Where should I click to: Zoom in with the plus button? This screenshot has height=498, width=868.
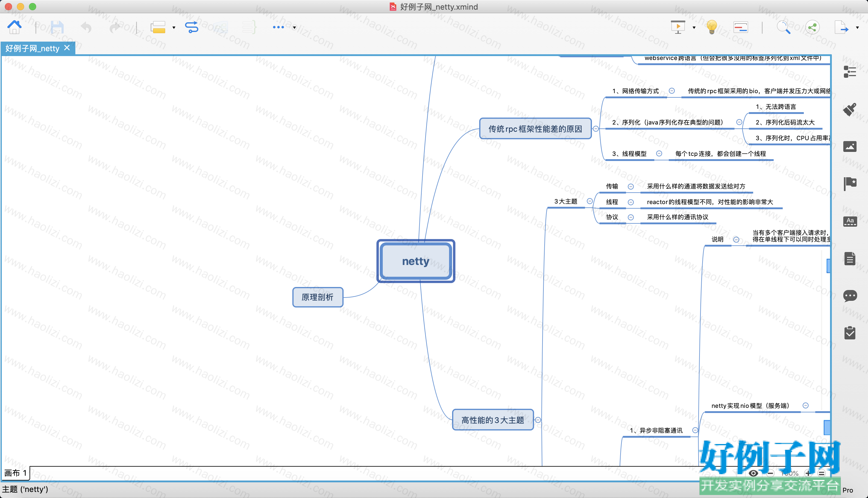808,473
